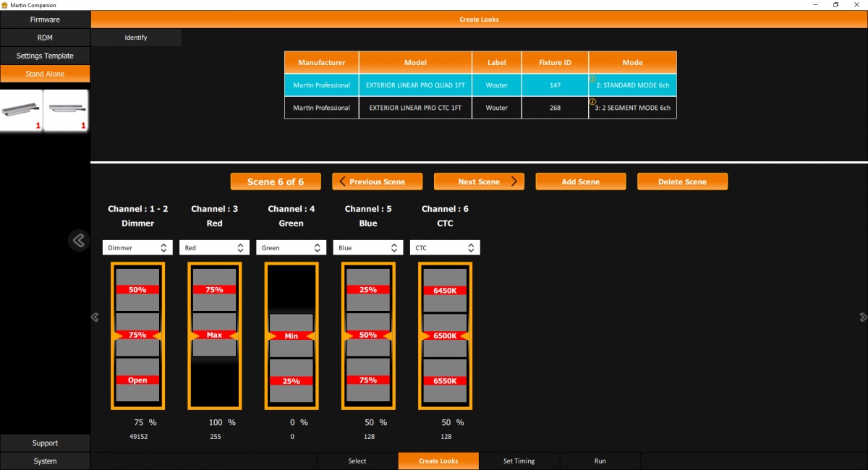The width and height of the screenshot is (868, 470).
Task: Open the Blue channel dropdown
Action: point(368,248)
